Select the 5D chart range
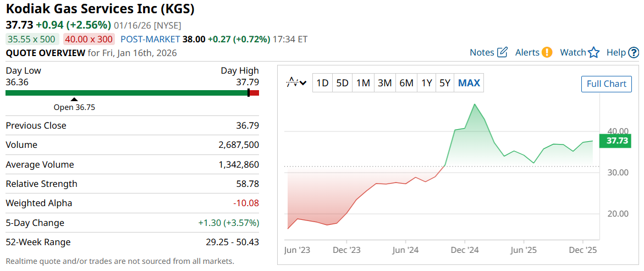644x271 pixels. tap(342, 83)
